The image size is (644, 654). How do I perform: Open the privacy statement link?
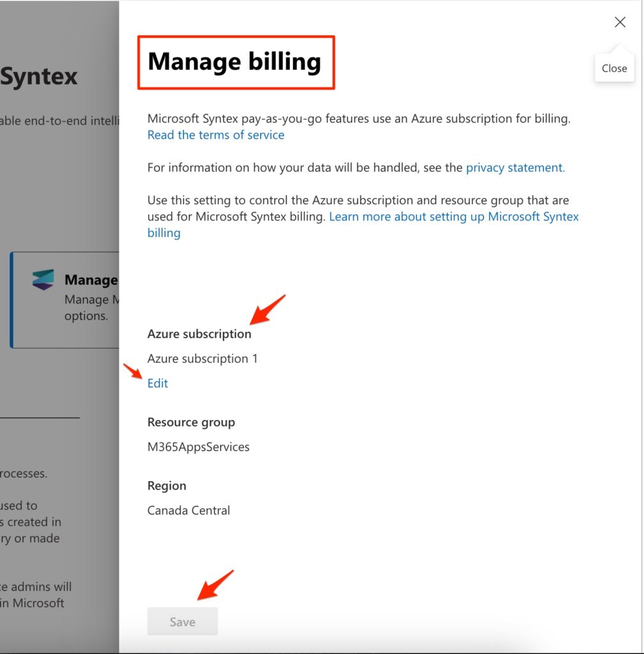[515, 168]
